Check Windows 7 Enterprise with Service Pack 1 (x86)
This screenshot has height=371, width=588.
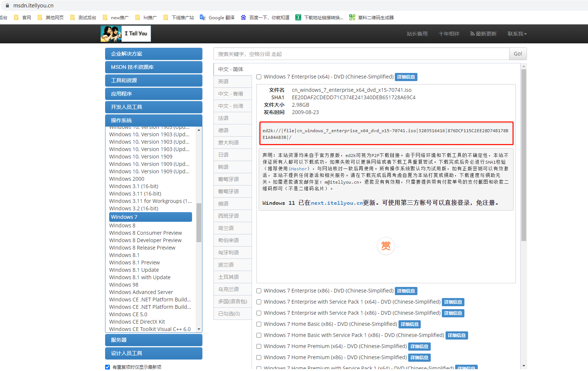259,313
